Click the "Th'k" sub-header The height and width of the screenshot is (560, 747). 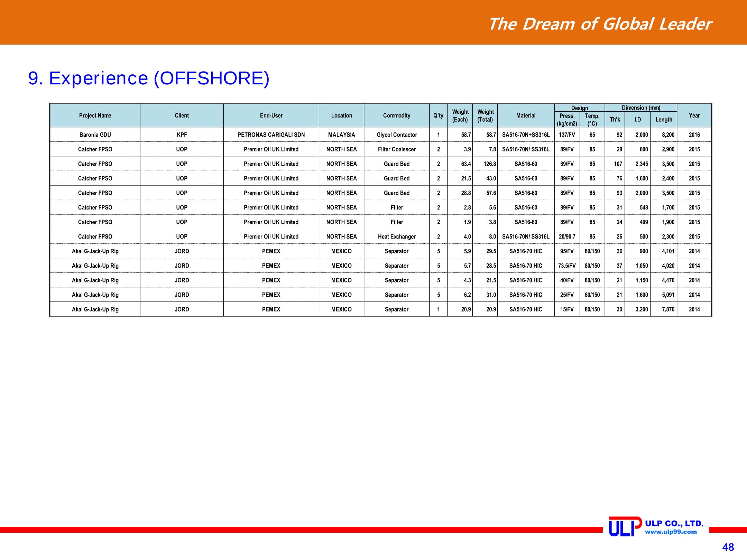615,120
